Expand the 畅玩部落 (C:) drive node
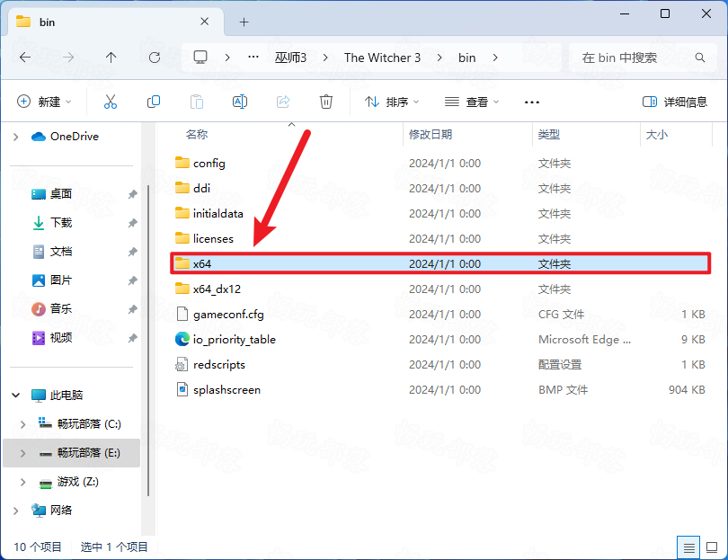Image resolution: width=728 pixels, height=560 pixels. click(x=22, y=424)
